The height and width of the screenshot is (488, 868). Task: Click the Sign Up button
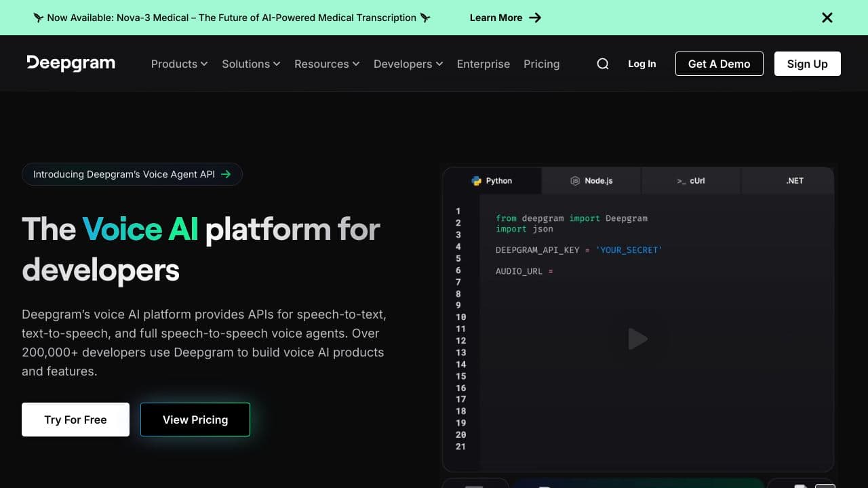point(808,64)
